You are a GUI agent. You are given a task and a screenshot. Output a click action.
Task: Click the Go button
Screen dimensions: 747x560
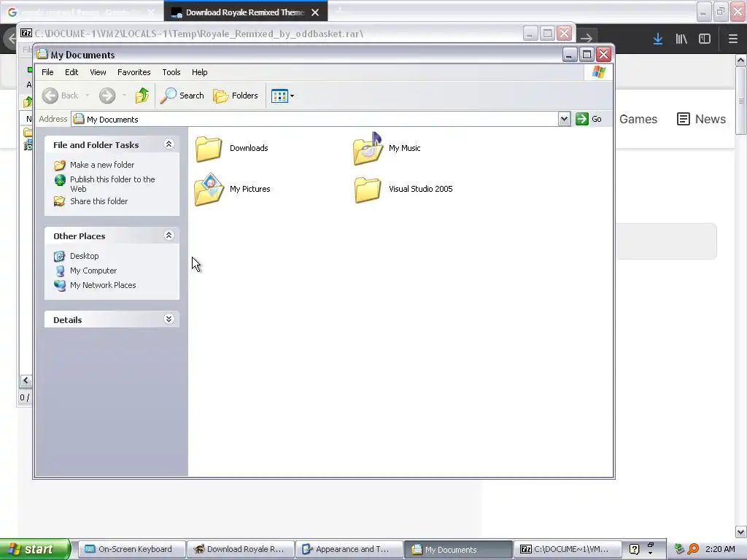pyautogui.click(x=589, y=119)
